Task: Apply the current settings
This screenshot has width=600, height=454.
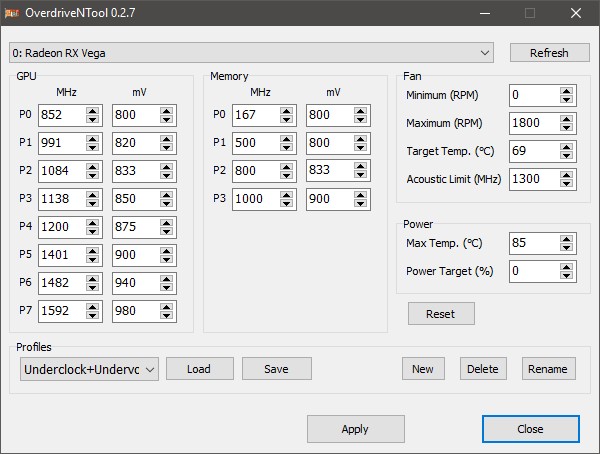Action: tap(355, 429)
